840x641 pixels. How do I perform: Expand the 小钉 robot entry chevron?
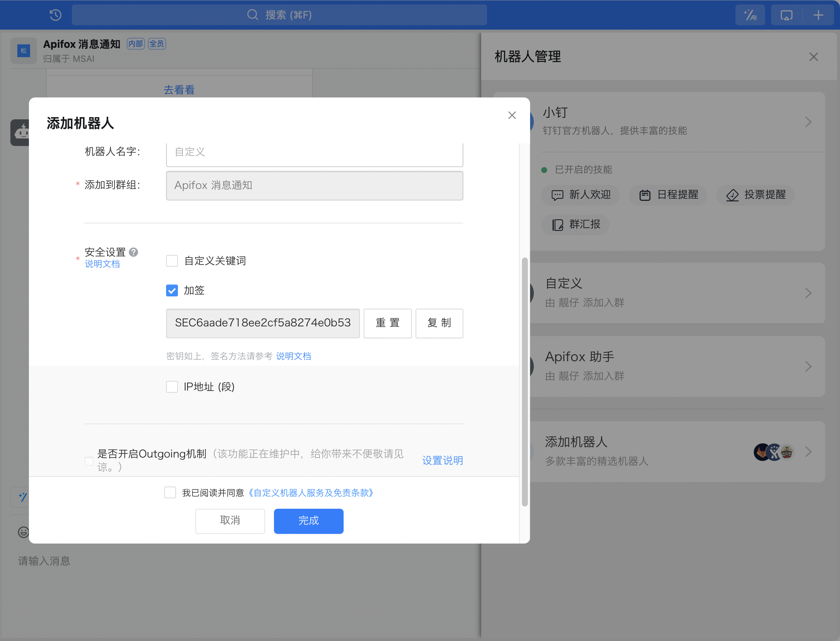[808, 122]
